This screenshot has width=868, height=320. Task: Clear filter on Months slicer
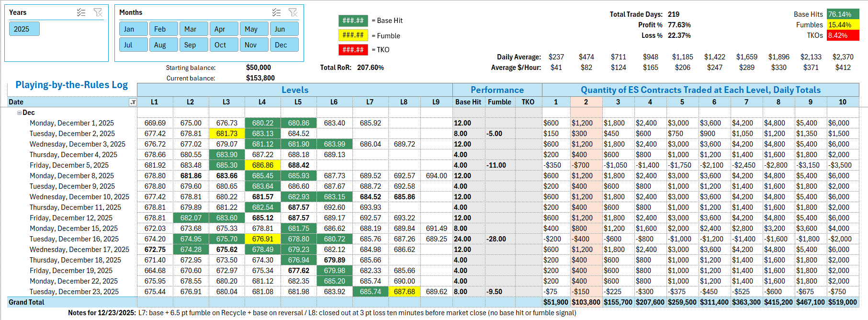[x=293, y=12]
